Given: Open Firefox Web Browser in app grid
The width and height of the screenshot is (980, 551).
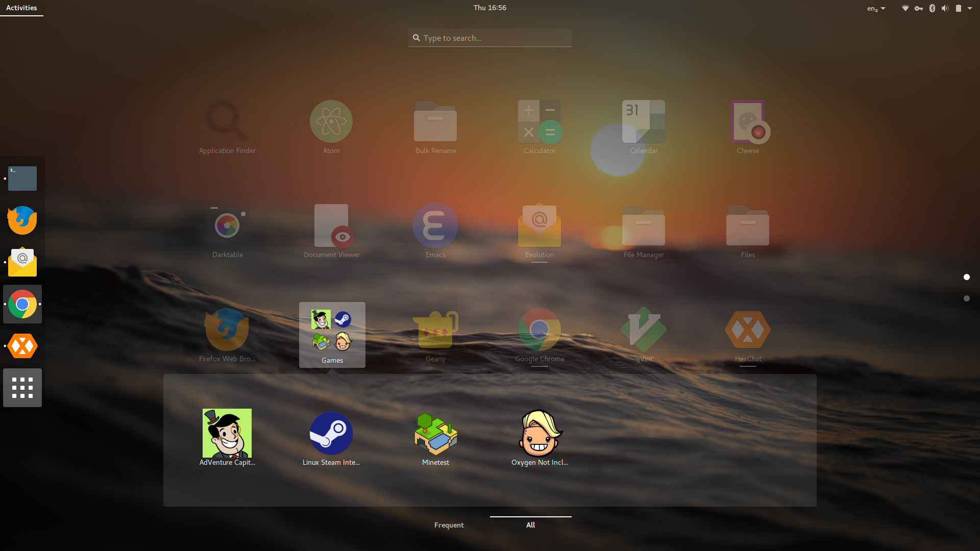Looking at the screenshot, I should (x=227, y=336).
